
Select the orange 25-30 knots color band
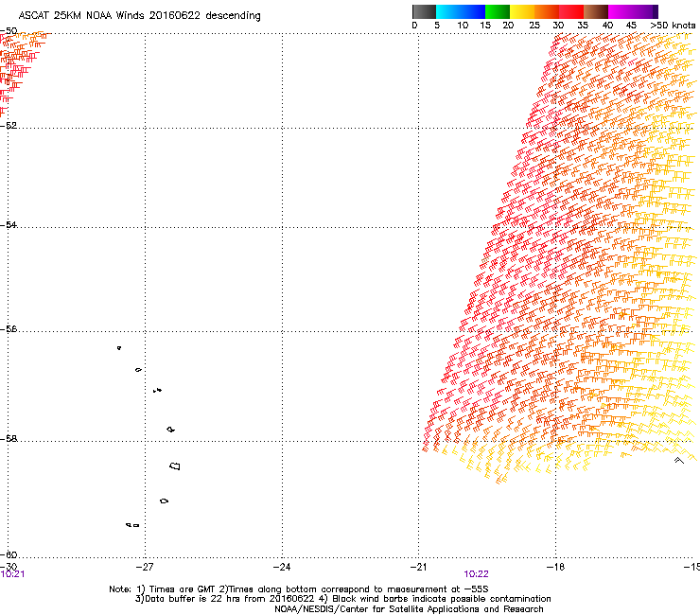[547, 11]
